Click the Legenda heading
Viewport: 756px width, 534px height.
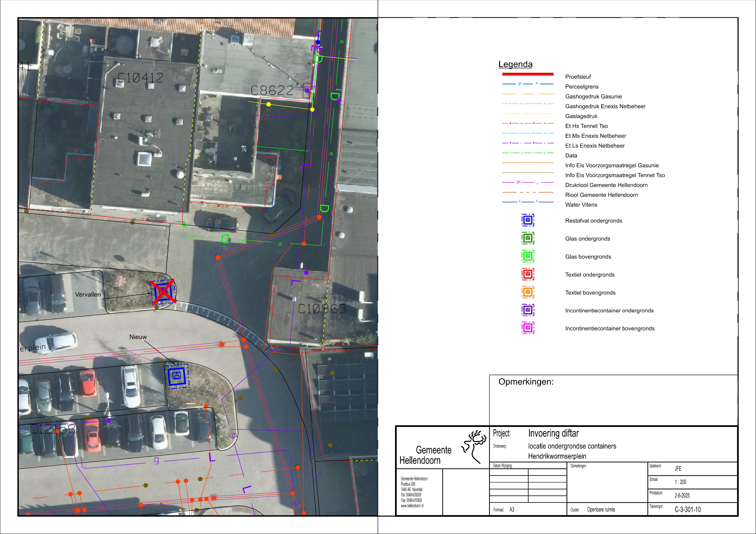pos(515,64)
